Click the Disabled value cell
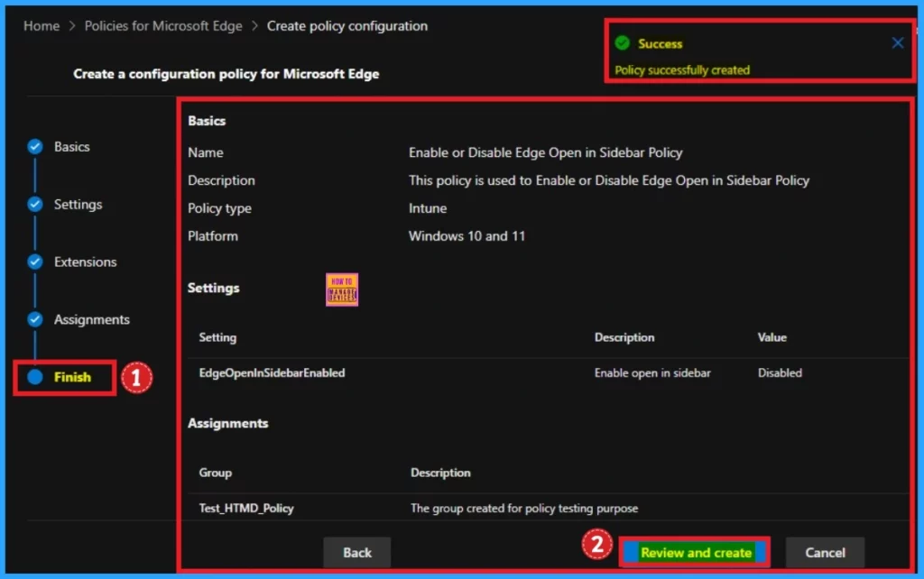924x579 pixels. (780, 372)
